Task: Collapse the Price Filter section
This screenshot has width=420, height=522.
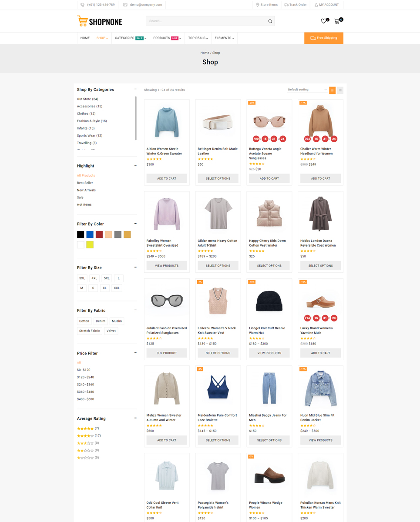Action: tap(135, 353)
